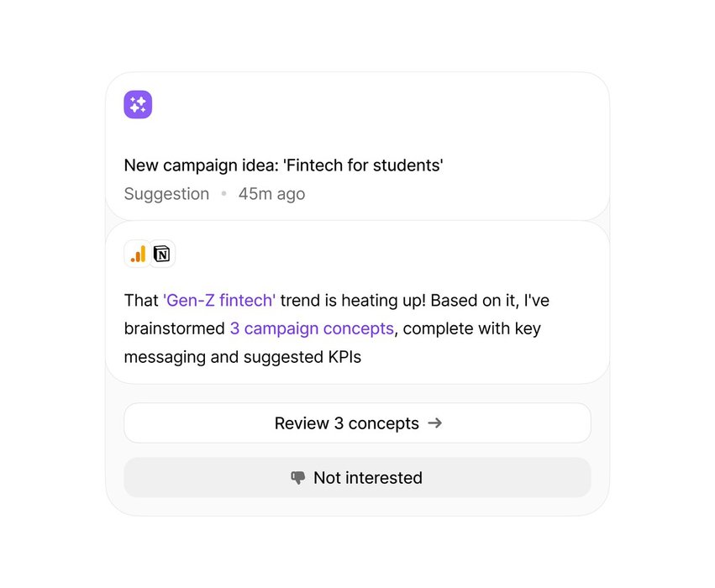Image resolution: width=715 pixels, height=588 pixels.
Task: Click the 'trend is heating up!' sentence
Action: [353, 301]
